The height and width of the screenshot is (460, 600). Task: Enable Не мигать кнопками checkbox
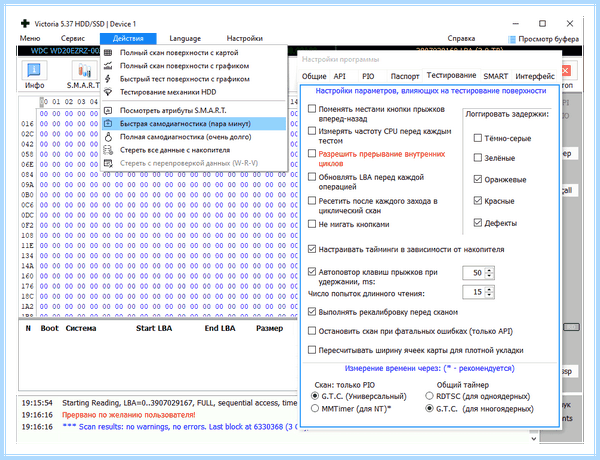pos(312,224)
